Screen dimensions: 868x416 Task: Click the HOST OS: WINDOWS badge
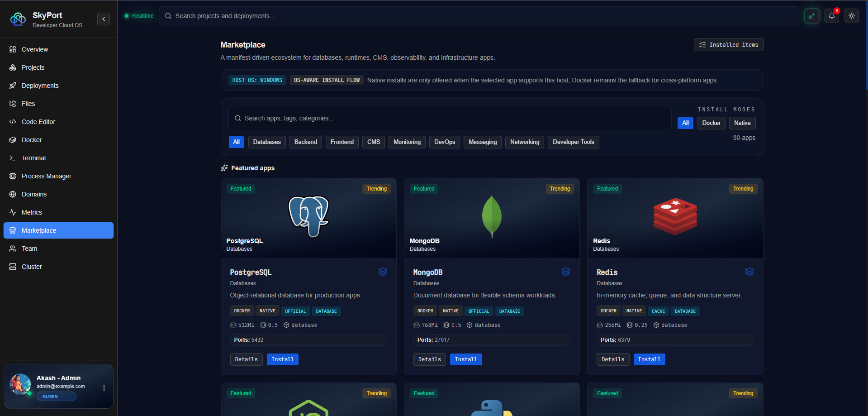pyautogui.click(x=257, y=80)
